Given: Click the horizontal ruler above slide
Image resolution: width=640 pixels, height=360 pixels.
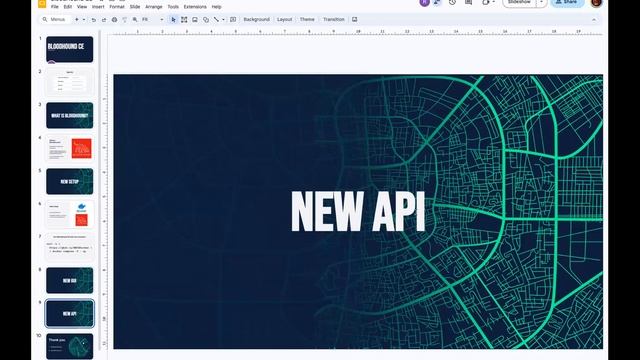Looking at the screenshot, I should pos(358,32).
